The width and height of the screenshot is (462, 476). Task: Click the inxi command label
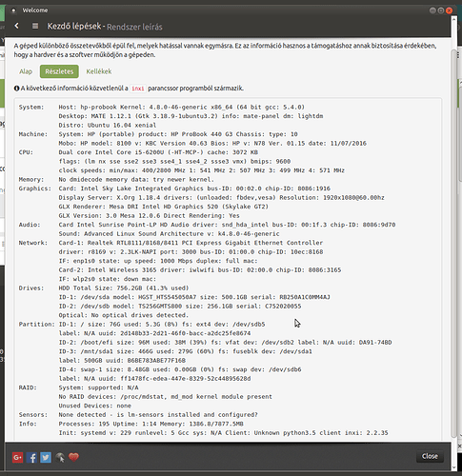[138, 89]
